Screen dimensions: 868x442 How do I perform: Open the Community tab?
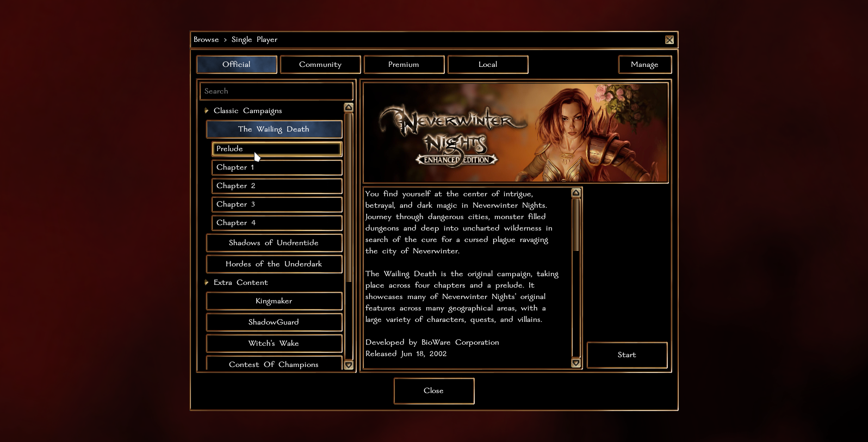tap(320, 64)
